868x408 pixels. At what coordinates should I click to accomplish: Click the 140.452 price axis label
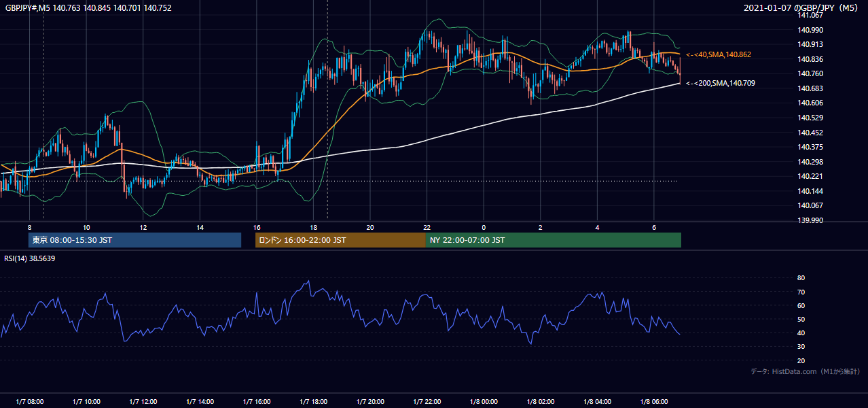(810, 133)
